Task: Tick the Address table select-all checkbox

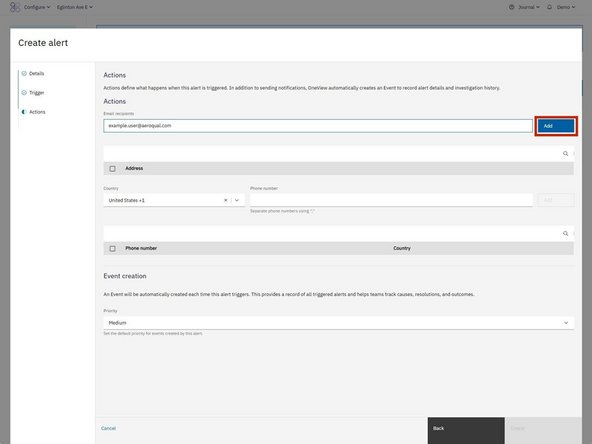Action: pos(113,168)
